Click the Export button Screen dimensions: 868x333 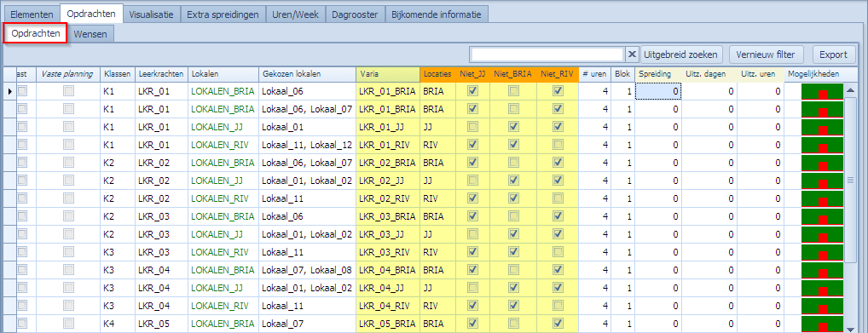tap(833, 55)
